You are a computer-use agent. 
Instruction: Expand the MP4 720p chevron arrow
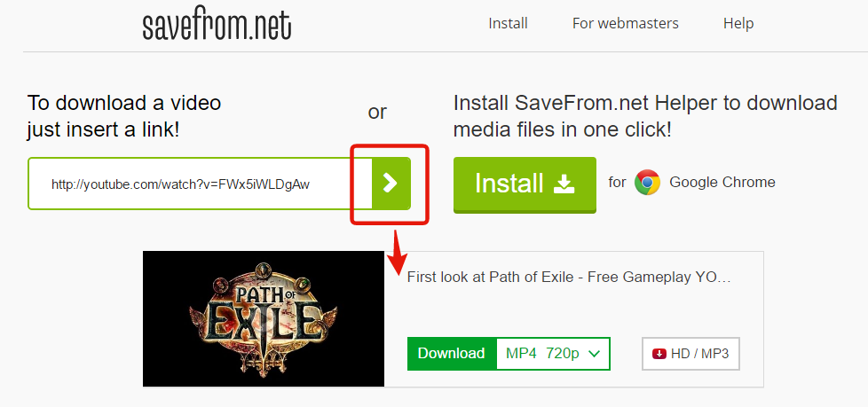[595, 354]
